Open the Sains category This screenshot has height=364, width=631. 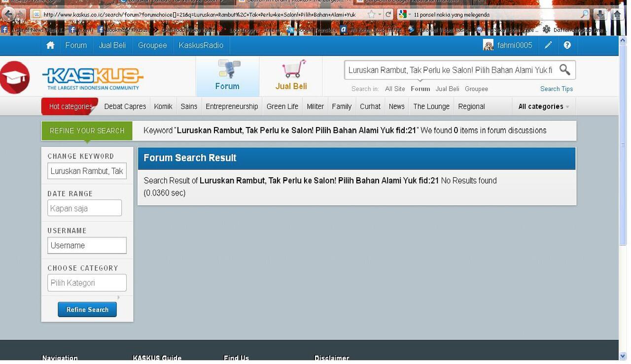coord(189,106)
